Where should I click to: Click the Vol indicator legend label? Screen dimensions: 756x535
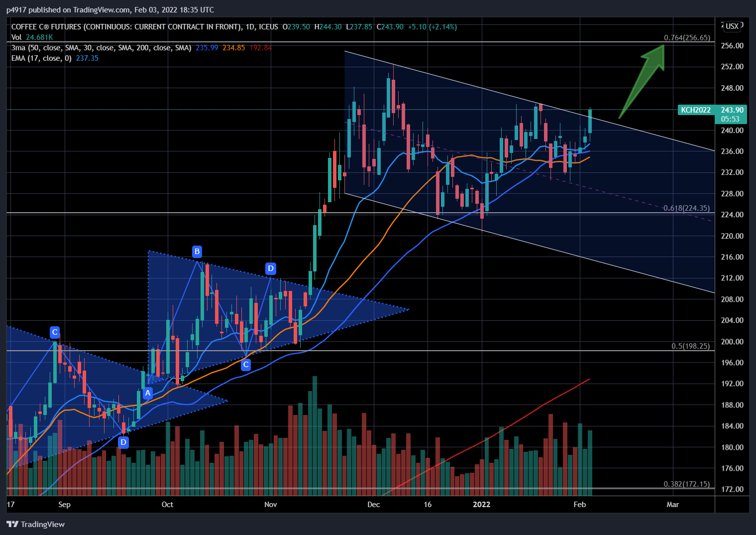pyautogui.click(x=16, y=37)
